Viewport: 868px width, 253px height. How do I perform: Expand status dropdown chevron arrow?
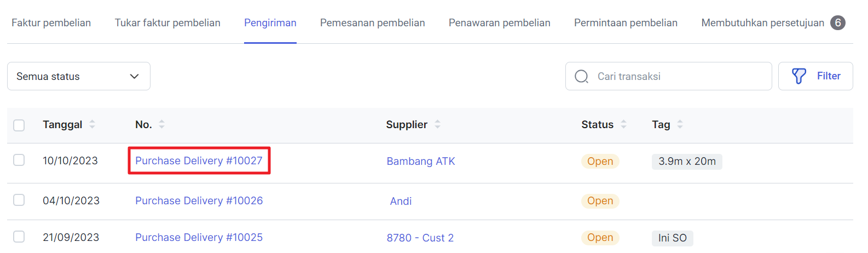coord(134,77)
